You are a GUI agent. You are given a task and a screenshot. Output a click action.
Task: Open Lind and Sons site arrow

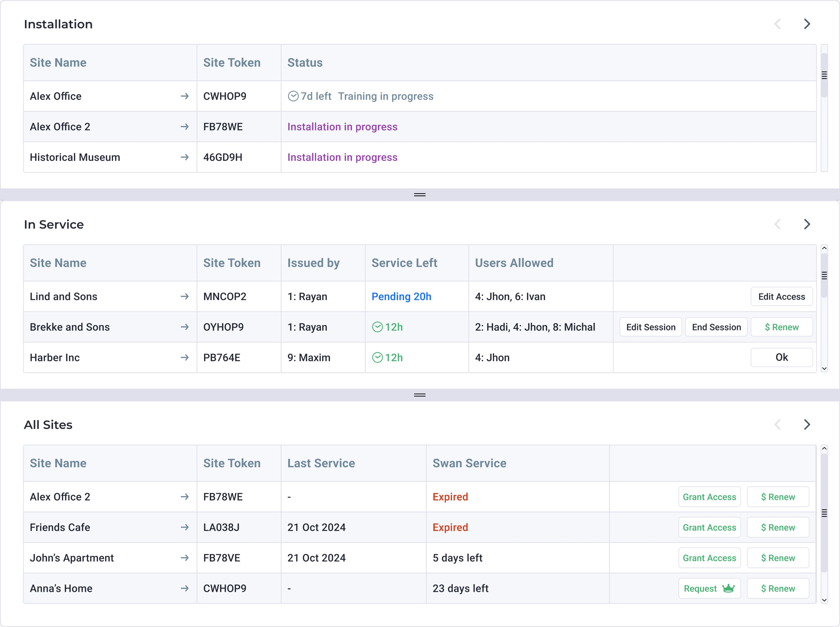click(x=184, y=296)
